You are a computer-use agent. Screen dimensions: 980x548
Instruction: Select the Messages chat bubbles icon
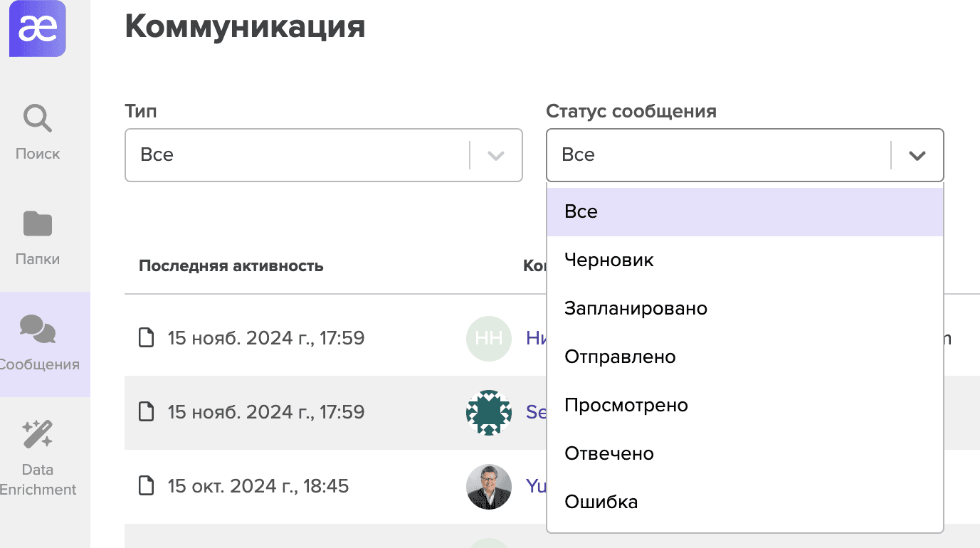37,329
